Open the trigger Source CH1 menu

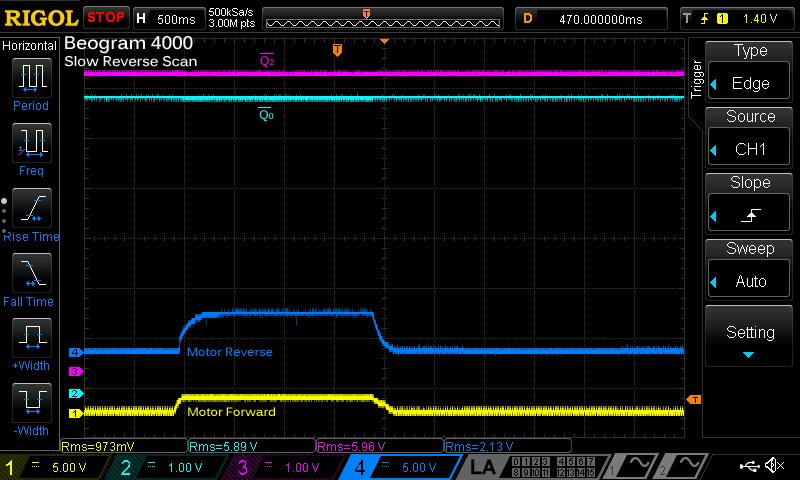pyautogui.click(x=750, y=136)
